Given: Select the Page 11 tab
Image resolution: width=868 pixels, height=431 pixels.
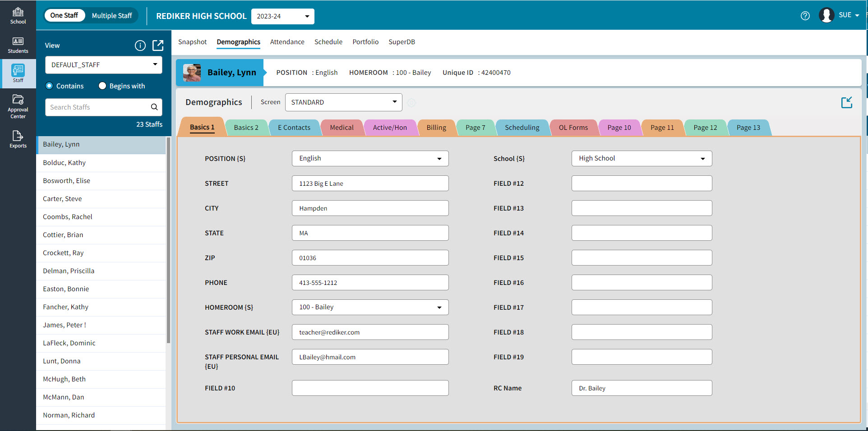Looking at the screenshot, I should click(662, 128).
